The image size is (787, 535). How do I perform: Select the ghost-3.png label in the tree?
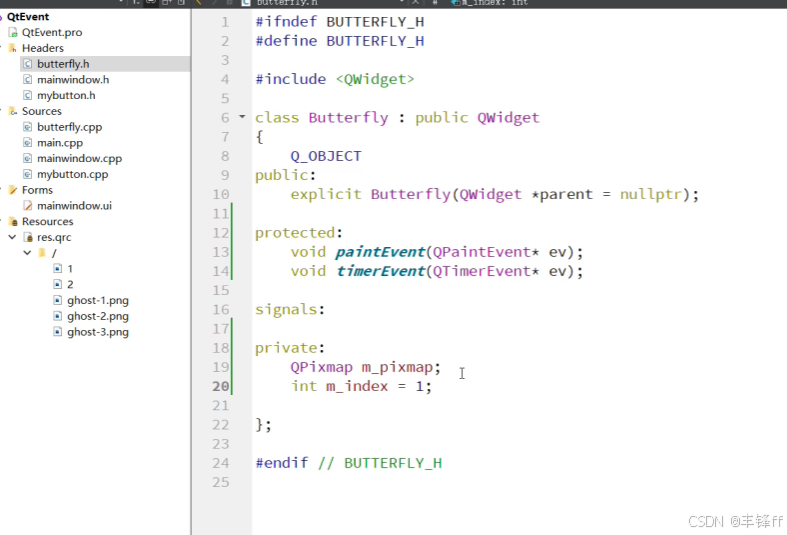pos(98,332)
